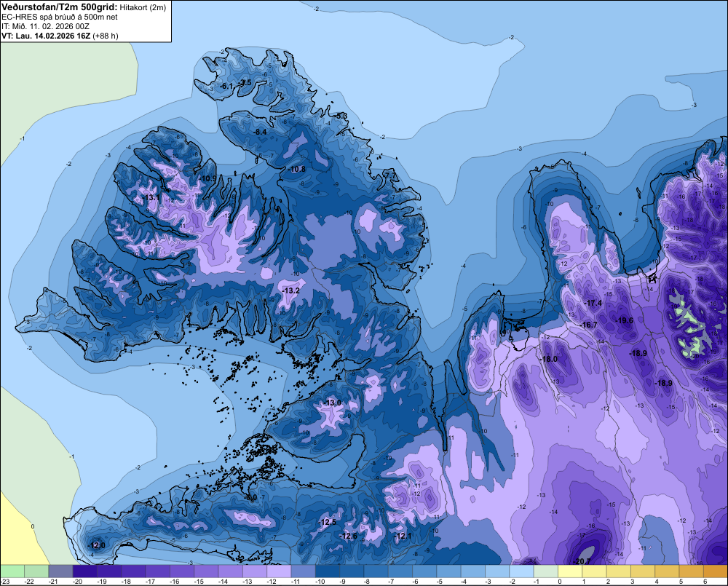Click the orange swatch at the legend's right end

pos(715,571)
